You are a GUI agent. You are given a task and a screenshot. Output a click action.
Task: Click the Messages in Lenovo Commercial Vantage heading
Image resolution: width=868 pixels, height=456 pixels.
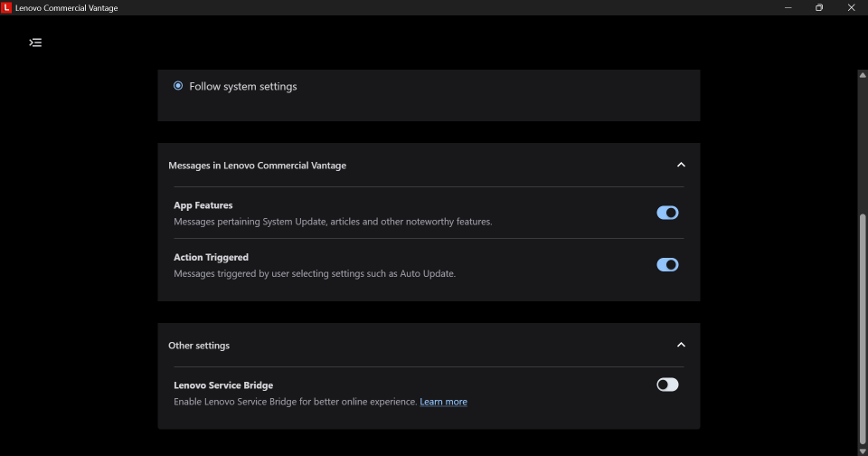pyautogui.click(x=257, y=166)
